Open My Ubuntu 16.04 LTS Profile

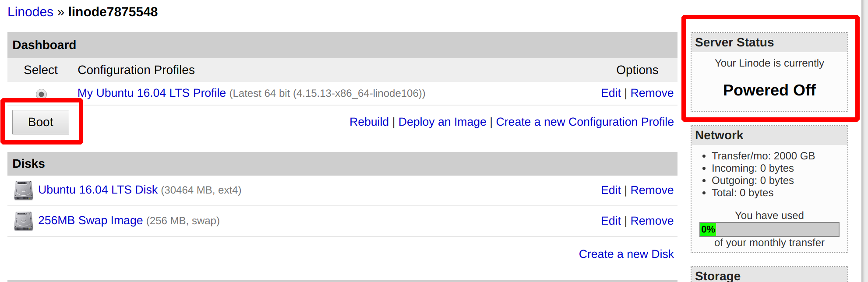tap(152, 93)
